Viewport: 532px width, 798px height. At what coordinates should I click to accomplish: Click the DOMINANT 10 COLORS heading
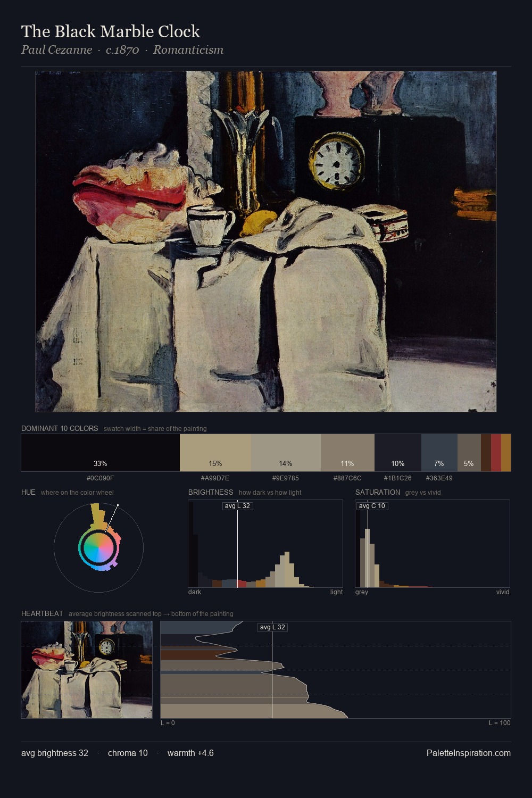click(60, 428)
